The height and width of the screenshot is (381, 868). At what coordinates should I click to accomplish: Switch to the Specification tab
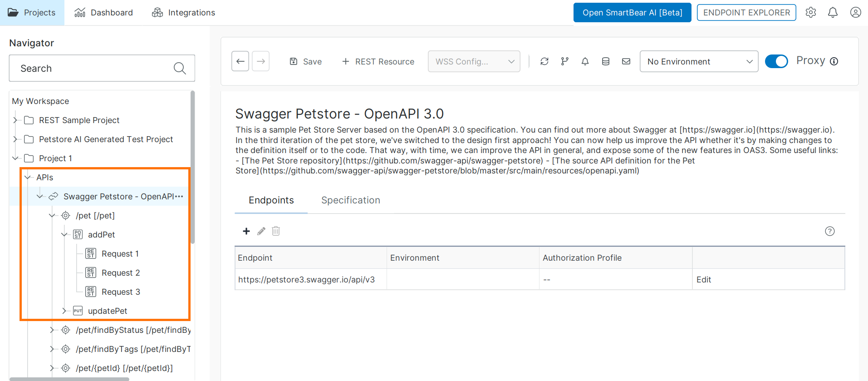coord(350,200)
